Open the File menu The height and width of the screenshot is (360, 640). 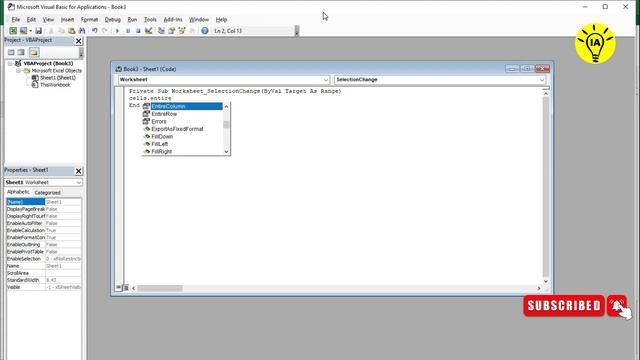[16, 20]
